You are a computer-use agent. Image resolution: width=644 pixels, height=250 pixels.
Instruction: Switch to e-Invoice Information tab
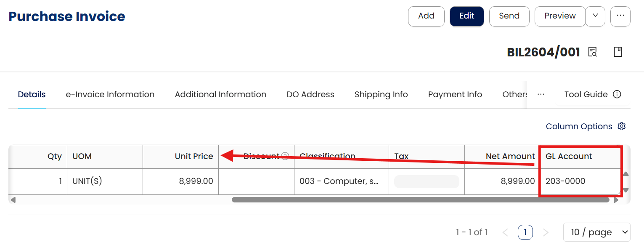point(110,94)
